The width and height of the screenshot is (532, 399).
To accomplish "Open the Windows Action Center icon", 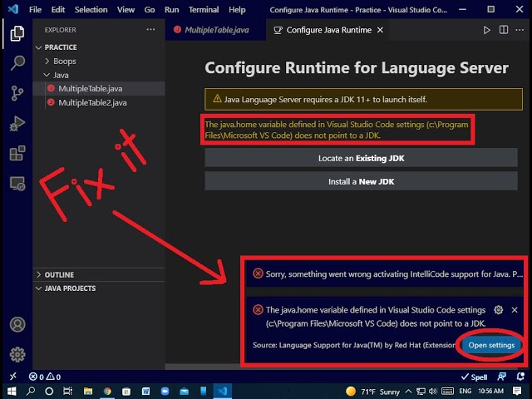I will (x=517, y=392).
